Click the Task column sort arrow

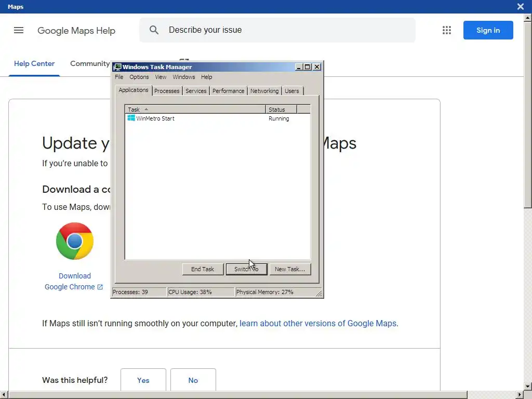tap(146, 109)
